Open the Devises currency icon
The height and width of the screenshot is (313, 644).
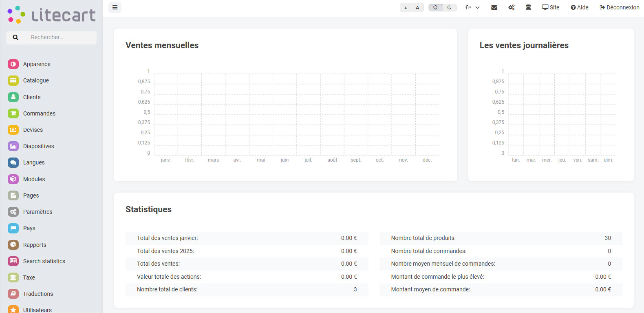click(x=13, y=130)
